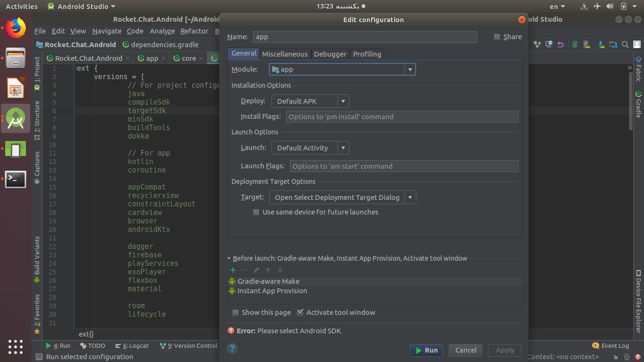Open the Module app dropdown
The width and height of the screenshot is (644, 362).
pyautogui.click(x=342, y=69)
